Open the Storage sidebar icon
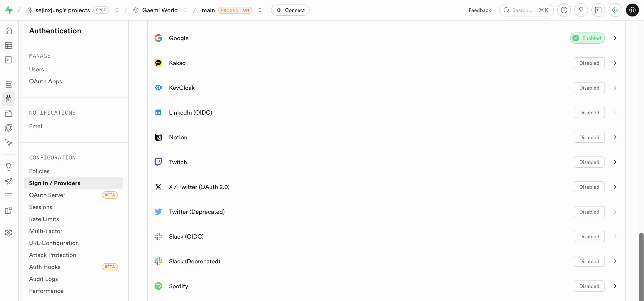Screen dimensions: 644x301 pyautogui.click(x=9, y=113)
